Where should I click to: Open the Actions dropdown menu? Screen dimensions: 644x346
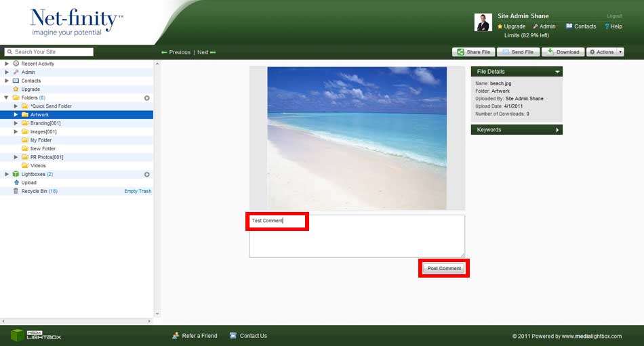click(605, 52)
